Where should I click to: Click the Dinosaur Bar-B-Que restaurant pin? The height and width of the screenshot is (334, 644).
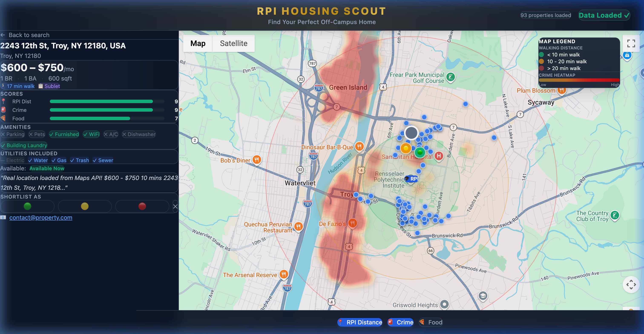[359, 146]
